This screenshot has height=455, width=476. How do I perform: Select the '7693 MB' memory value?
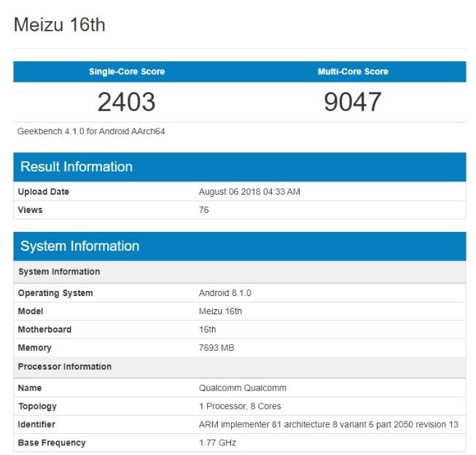tap(216, 348)
